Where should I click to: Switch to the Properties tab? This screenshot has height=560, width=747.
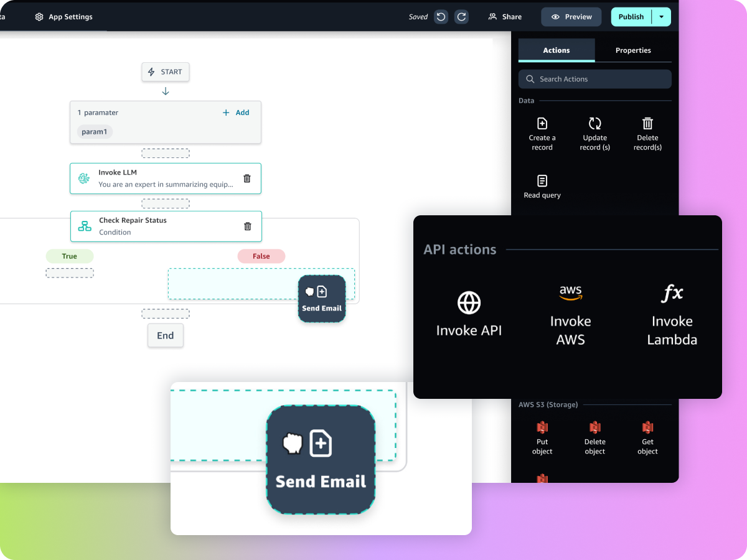pyautogui.click(x=633, y=50)
